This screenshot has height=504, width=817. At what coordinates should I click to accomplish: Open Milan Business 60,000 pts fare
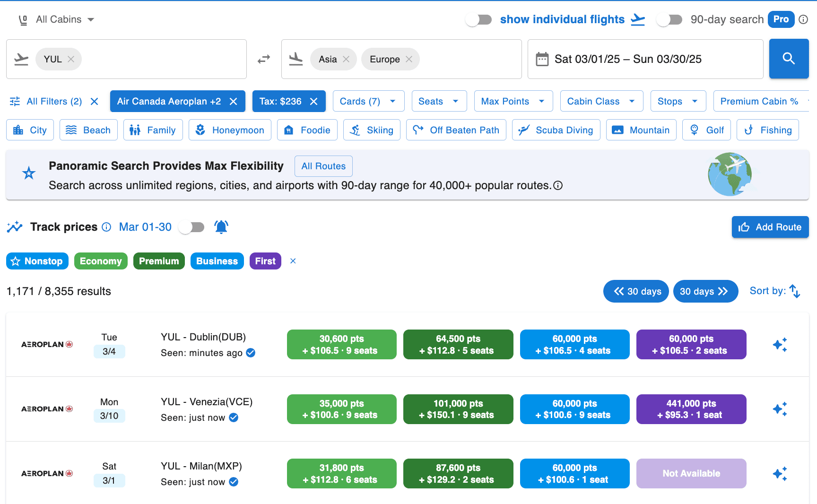(574, 473)
